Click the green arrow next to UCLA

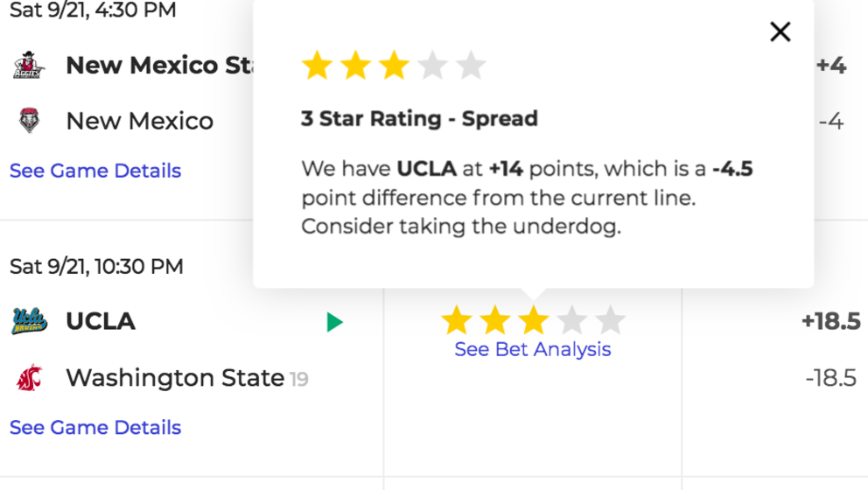coord(334,322)
